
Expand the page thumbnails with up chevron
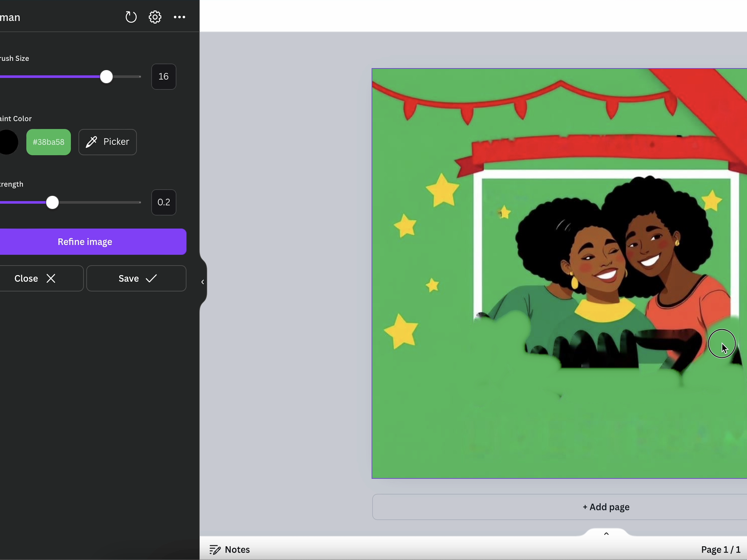pyautogui.click(x=606, y=534)
